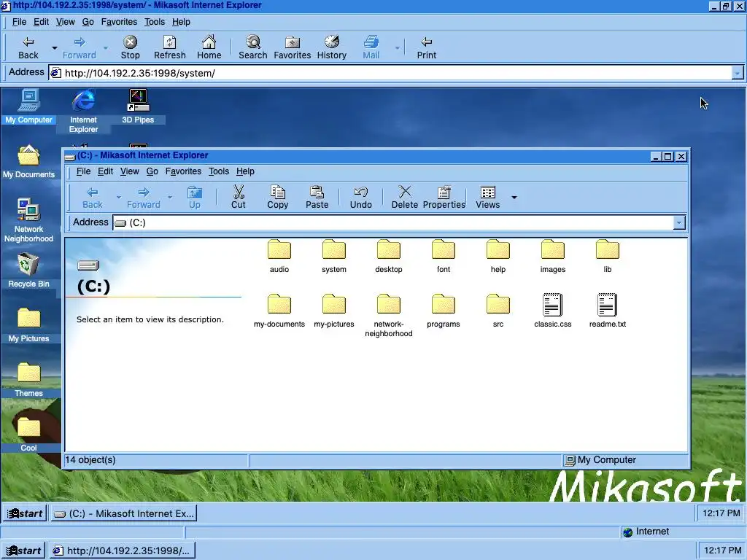The width and height of the screenshot is (747, 560).
Task: Go Home in the outer browser toolbar
Action: pos(209,47)
